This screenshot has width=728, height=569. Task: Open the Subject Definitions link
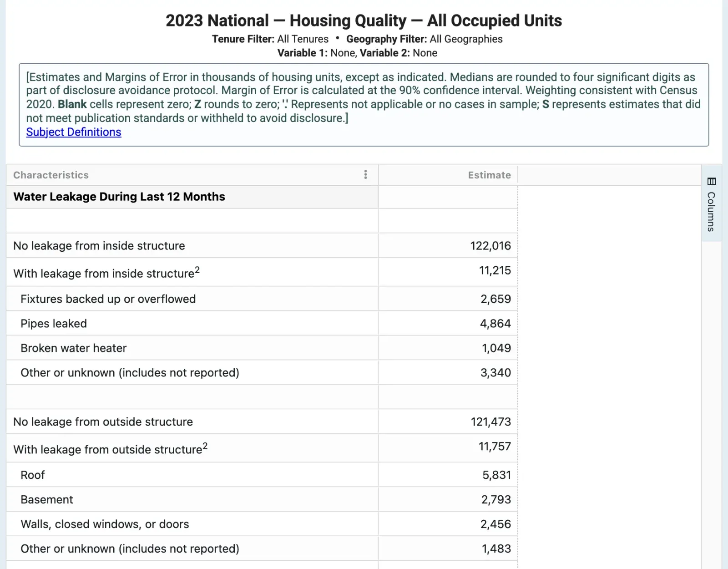(x=74, y=132)
